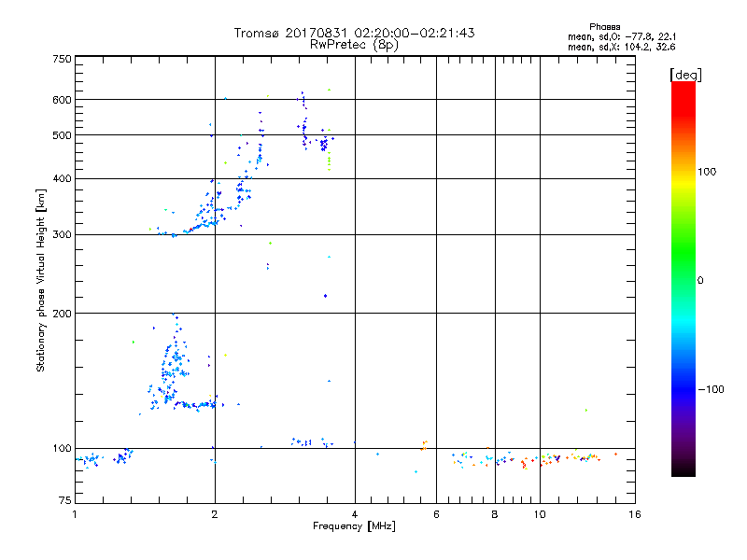Image resolution: width=747 pixels, height=560 pixels.
Task: Click the orange echo points just below 6 MHz
Action: (x=424, y=445)
